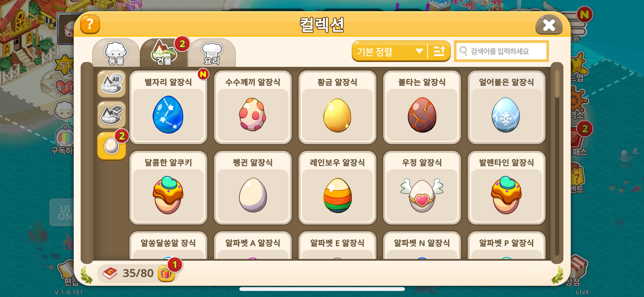Select the second building category filter icon

112,115
